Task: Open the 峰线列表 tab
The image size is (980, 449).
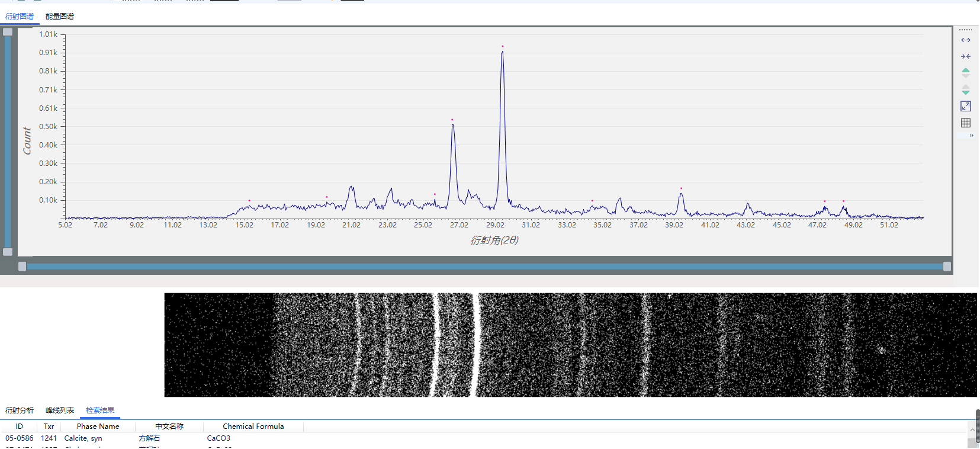Action: (x=60, y=410)
